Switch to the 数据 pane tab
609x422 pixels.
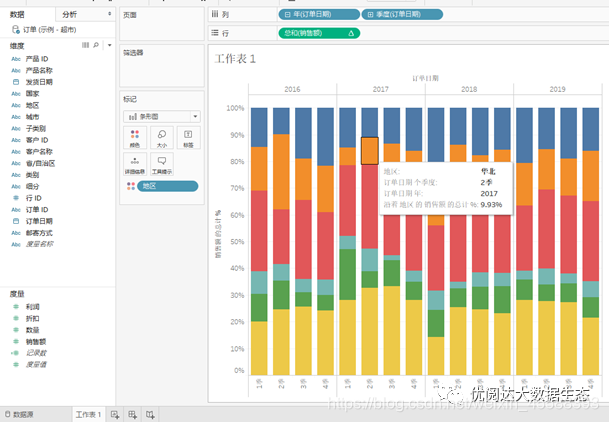click(x=17, y=14)
